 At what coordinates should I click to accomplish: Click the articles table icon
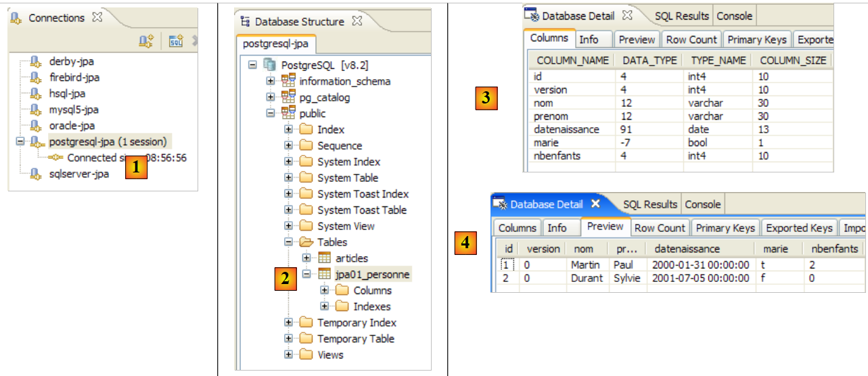coord(325,258)
